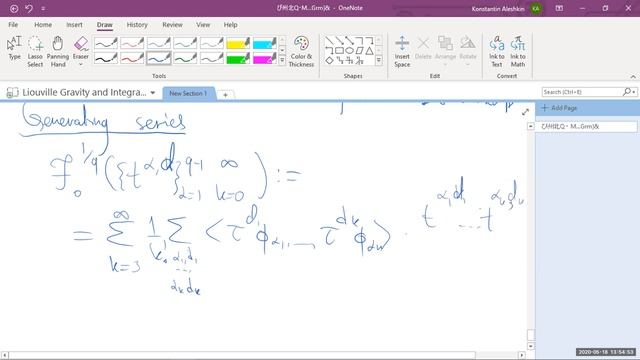This screenshot has height=360, width=640.
Task: Click vertical scrollbar down arrow
Action: coord(531,346)
